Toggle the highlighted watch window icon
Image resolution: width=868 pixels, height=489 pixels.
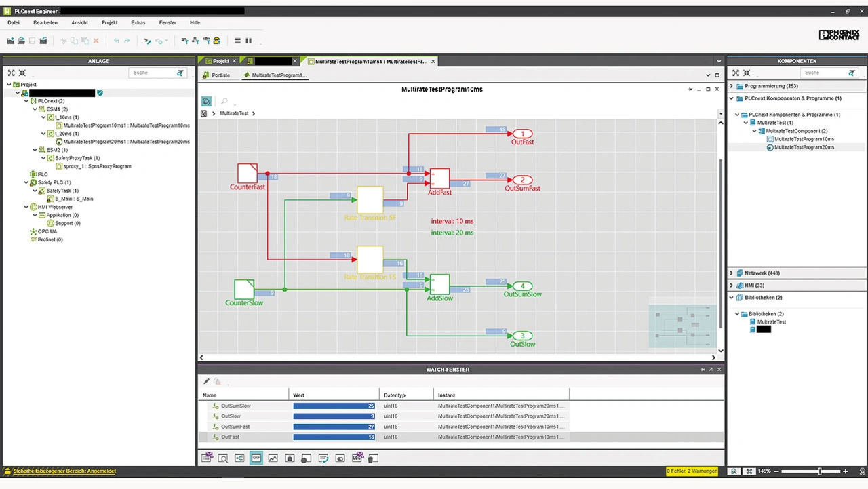coord(256,458)
